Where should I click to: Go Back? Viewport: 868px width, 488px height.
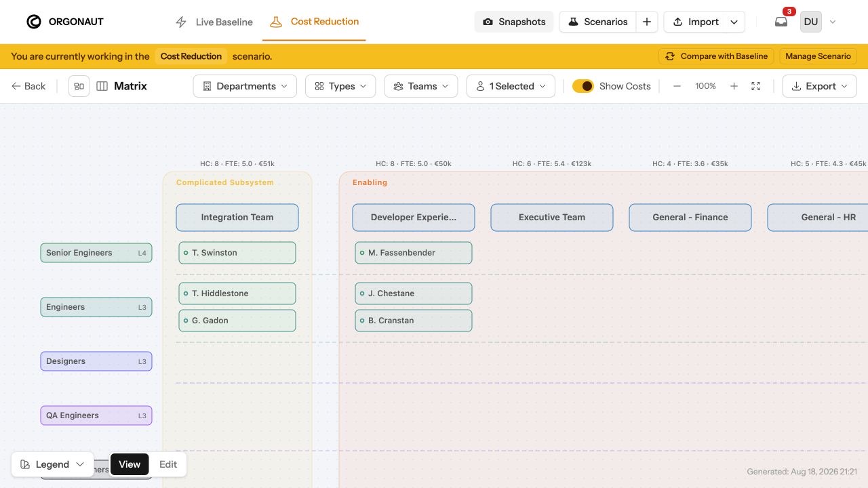28,86
